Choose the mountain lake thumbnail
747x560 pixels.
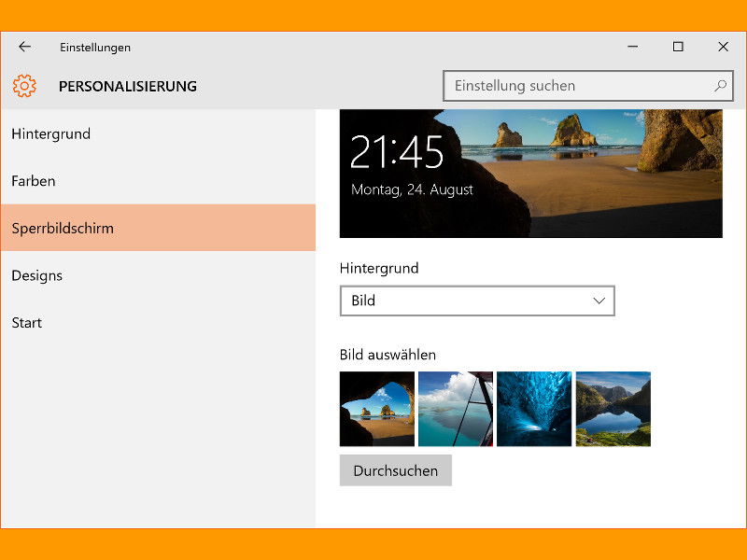[613, 409]
